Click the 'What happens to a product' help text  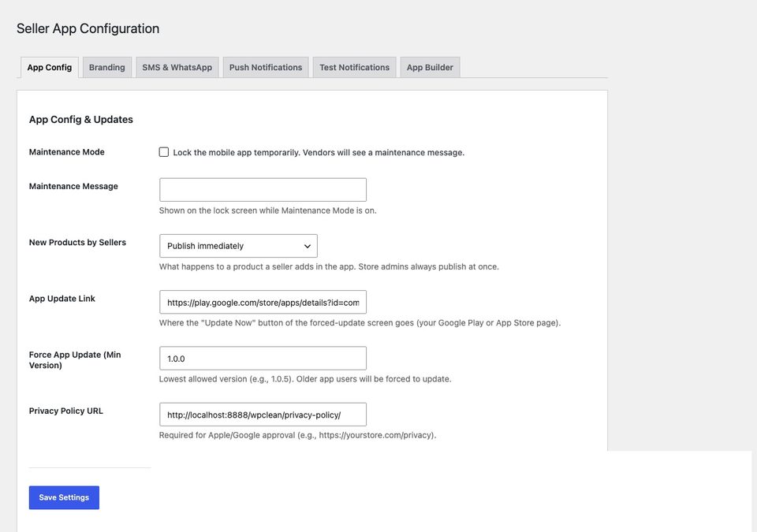click(329, 266)
